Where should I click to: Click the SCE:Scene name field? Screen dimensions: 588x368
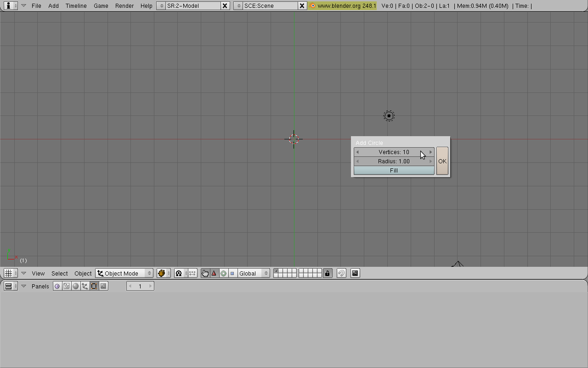[271, 6]
